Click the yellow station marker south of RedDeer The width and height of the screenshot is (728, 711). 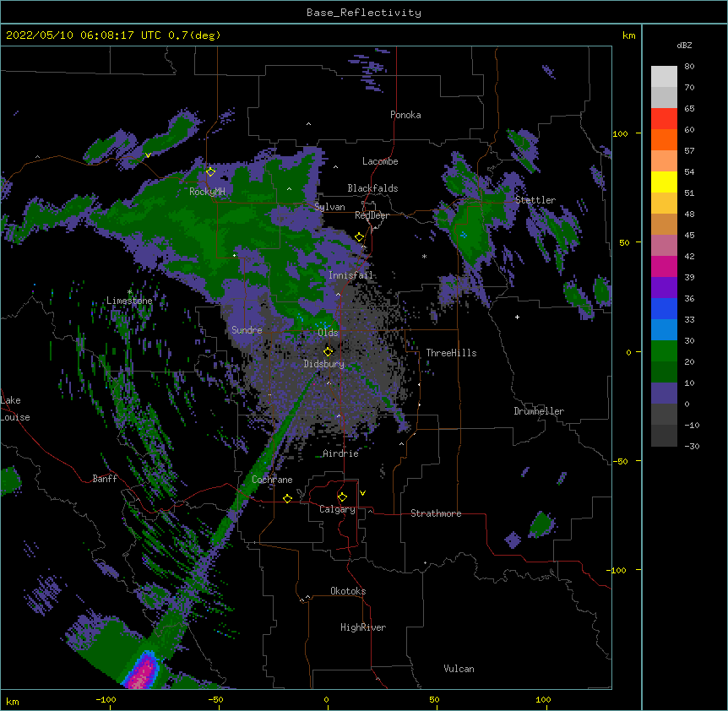tap(359, 237)
